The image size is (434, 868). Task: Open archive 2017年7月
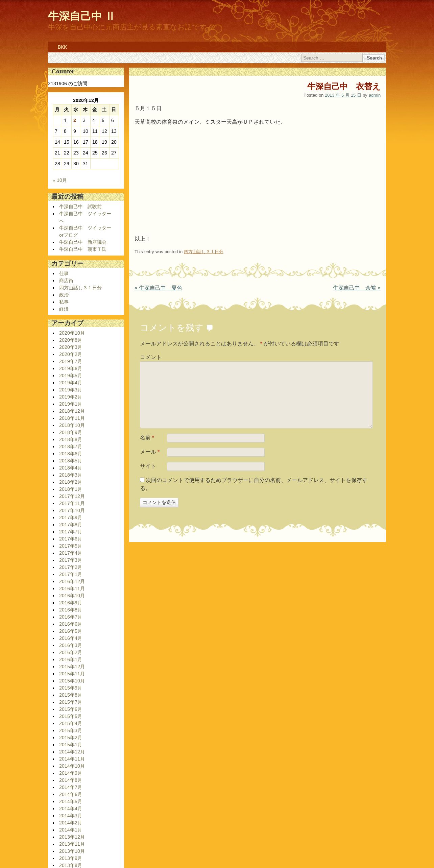pos(71,532)
